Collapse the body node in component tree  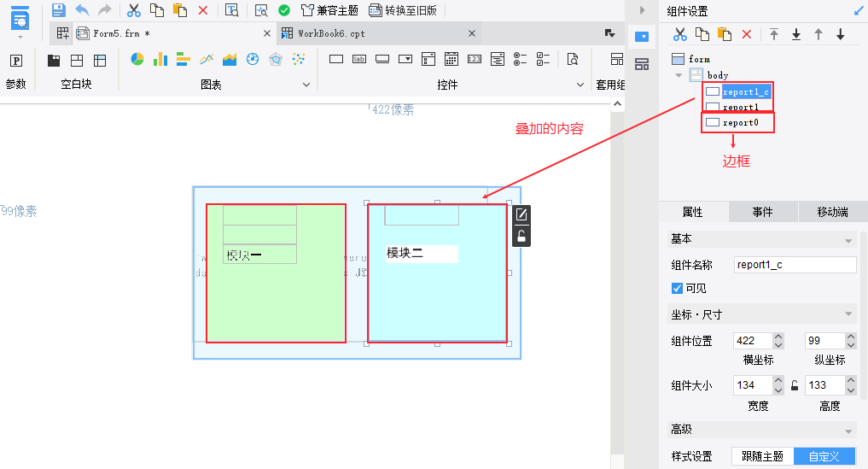point(679,75)
